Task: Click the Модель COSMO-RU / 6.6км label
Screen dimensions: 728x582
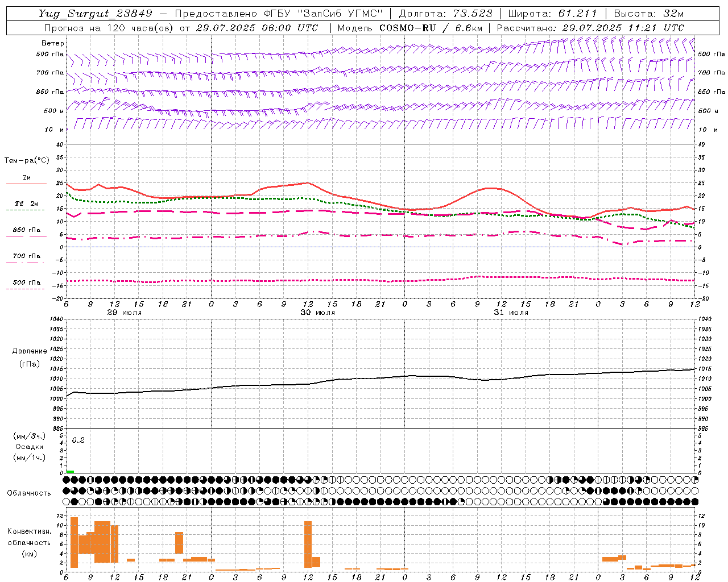Action: click(x=410, y=27)
